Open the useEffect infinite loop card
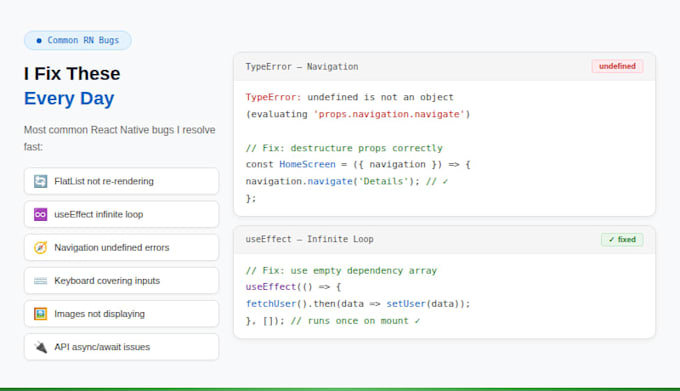Image resolution: width=680 pixels, height=391 pixels. click(x=121, y=214)
